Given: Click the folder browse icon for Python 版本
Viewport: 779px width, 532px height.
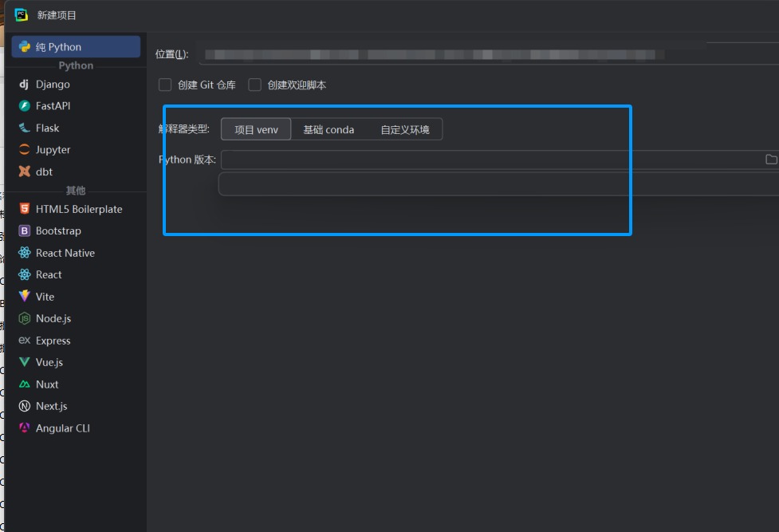Looking at the screenshot, I should pos(771,159).
